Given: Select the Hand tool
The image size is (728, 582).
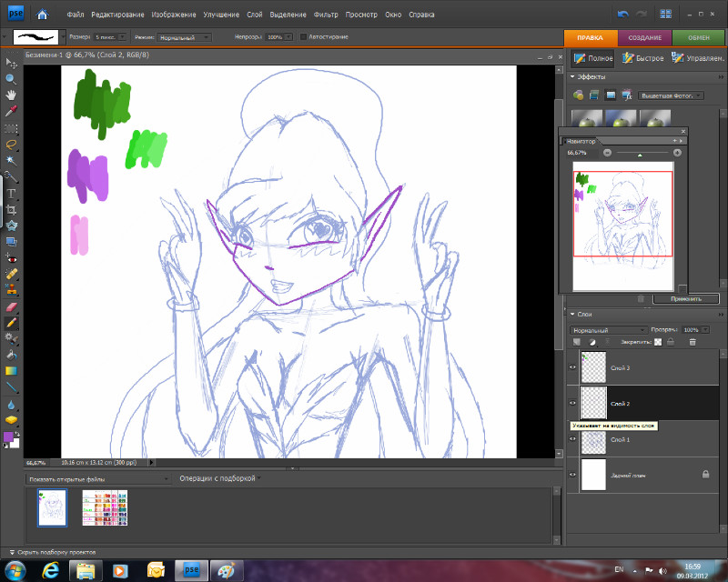Looking at the screenshot, I should [x=12, y=95].
